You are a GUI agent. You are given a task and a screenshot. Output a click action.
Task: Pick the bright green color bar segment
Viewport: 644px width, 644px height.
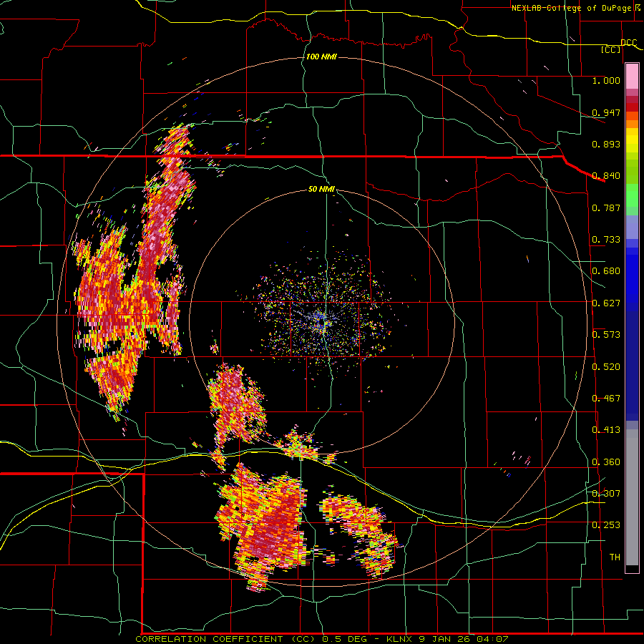632,195
